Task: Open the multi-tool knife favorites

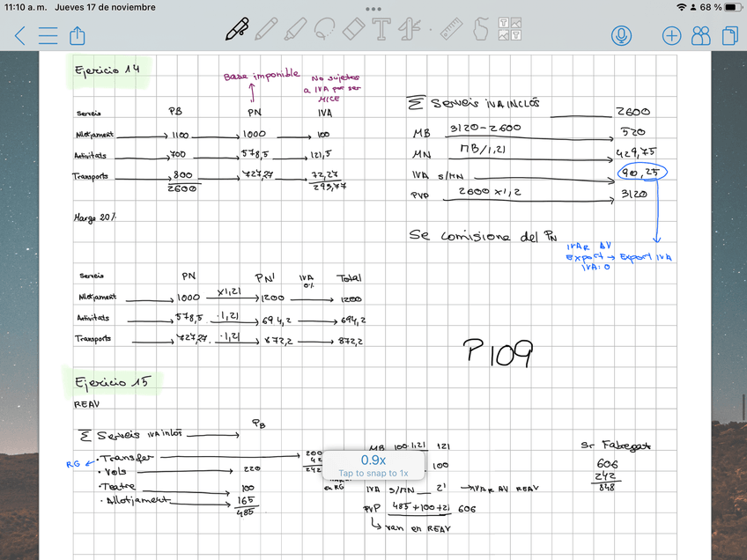Action: pos(407,30)
